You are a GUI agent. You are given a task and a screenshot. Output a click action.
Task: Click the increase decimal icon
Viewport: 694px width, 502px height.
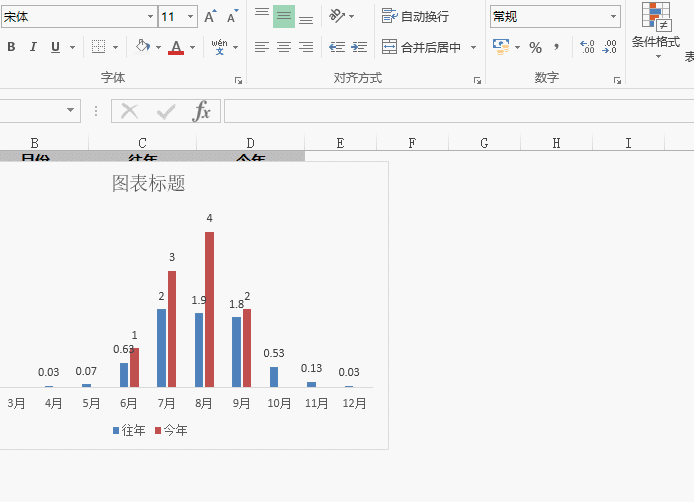(x=587, y=47)
